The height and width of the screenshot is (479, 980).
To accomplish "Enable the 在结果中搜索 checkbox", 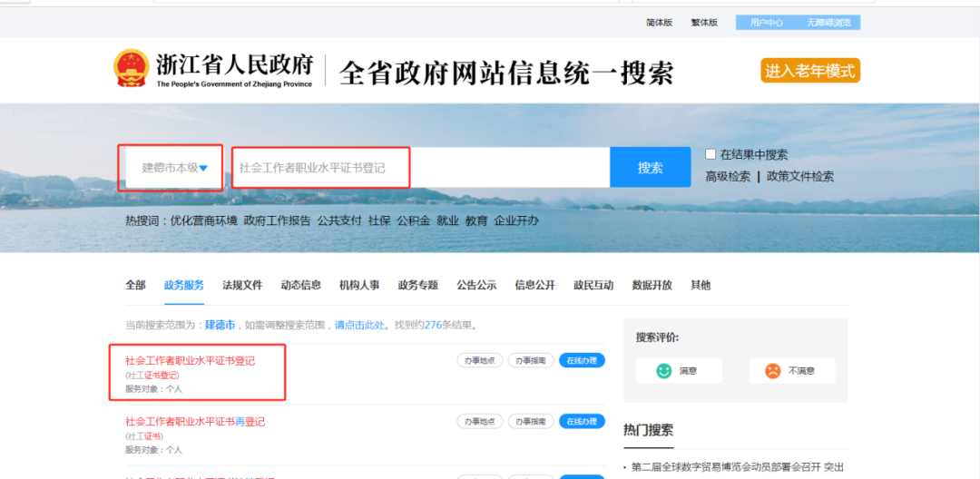I will (710, 154).
